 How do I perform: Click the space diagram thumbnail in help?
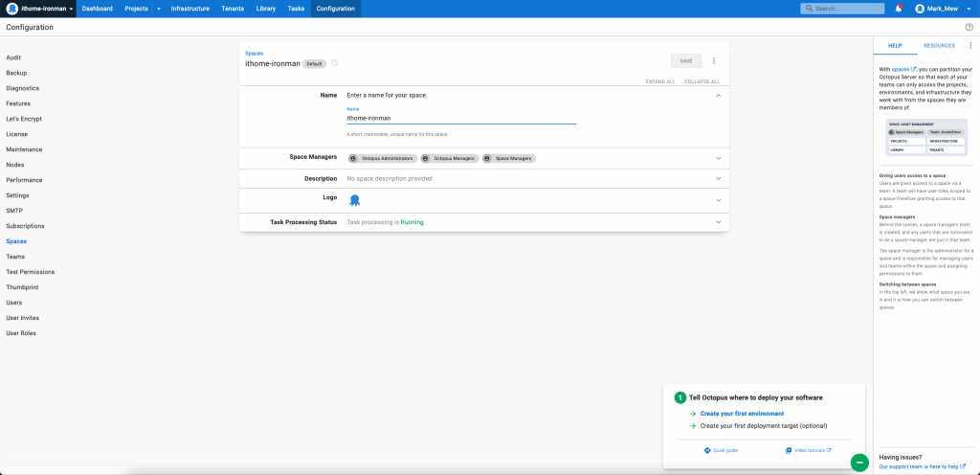pyautogui.click(x=926, y=138)
